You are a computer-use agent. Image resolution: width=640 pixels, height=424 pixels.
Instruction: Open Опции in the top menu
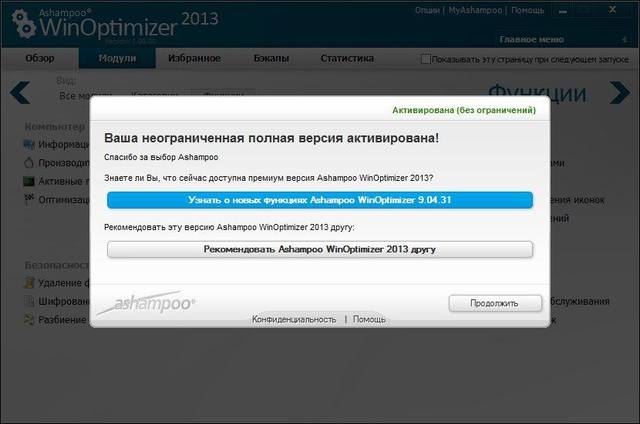pos(427,10)
